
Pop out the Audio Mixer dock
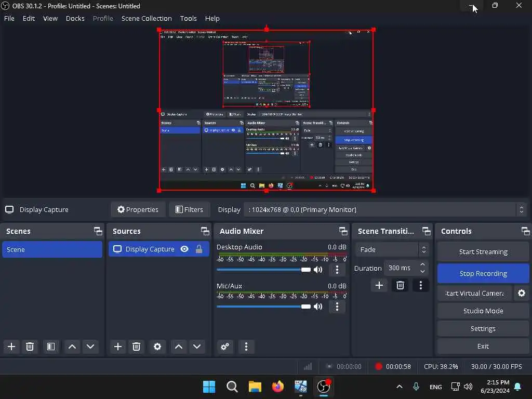pos(343,231)
